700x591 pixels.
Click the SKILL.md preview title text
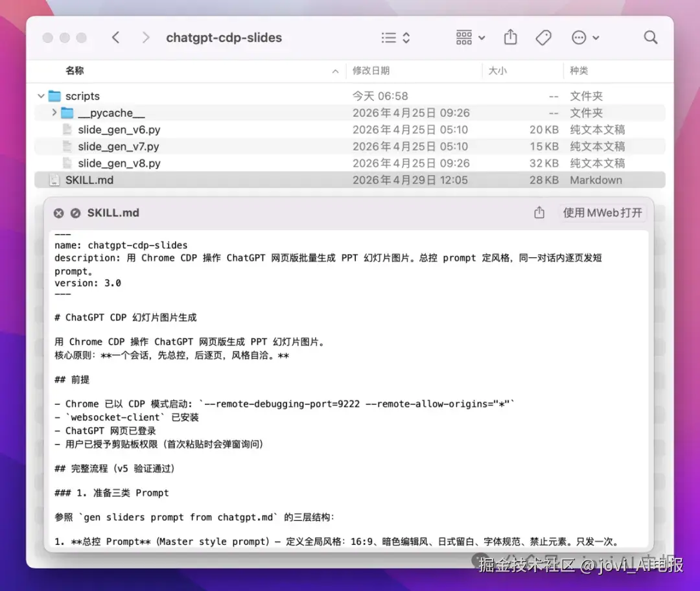point(113,213)
